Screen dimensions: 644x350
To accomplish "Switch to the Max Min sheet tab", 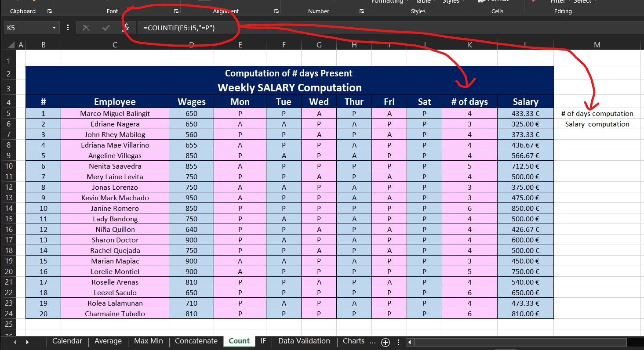I will (149, 341).
